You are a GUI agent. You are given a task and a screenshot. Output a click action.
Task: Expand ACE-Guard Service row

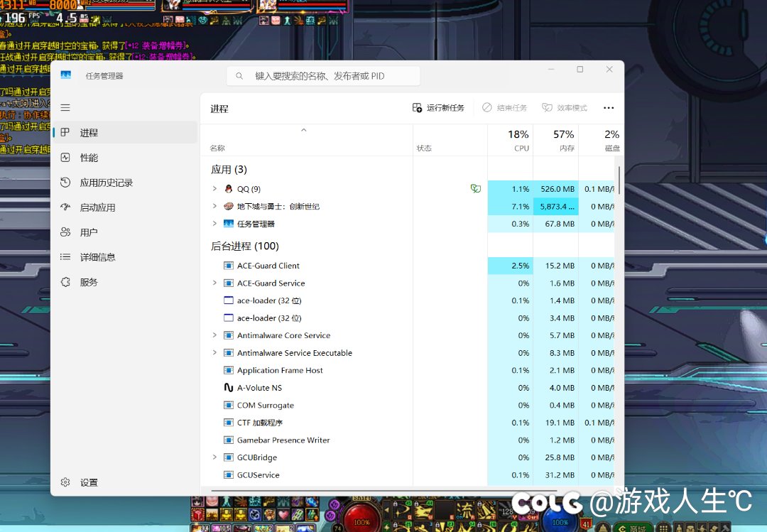coord(214,283)
